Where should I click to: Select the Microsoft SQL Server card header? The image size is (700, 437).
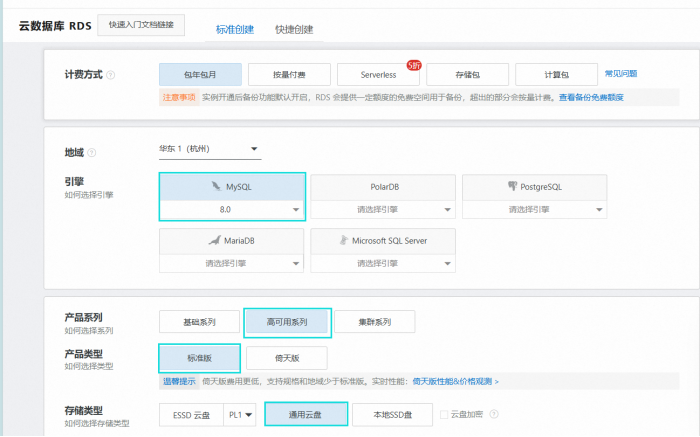coord(383,241)
